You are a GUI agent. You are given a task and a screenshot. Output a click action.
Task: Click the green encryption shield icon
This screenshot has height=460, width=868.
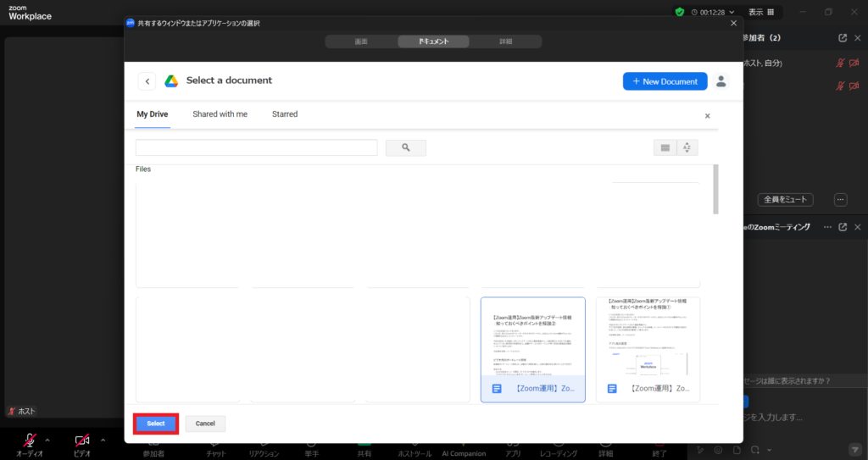click(x=680, y=12)
